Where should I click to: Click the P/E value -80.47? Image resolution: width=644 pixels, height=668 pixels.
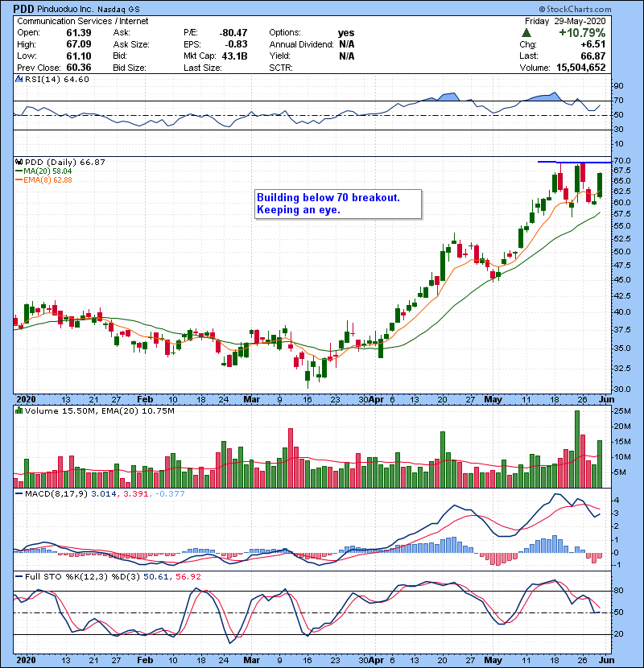click(233, 33)
